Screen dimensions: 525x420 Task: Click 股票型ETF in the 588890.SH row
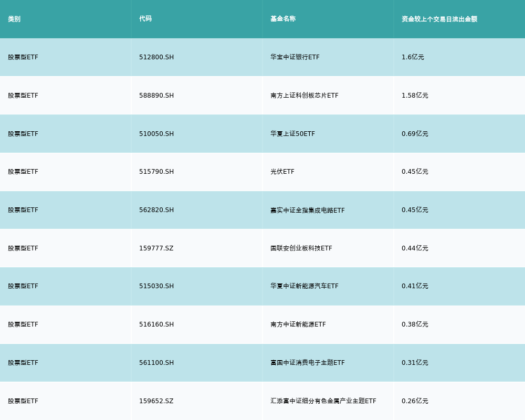(23, 96)
